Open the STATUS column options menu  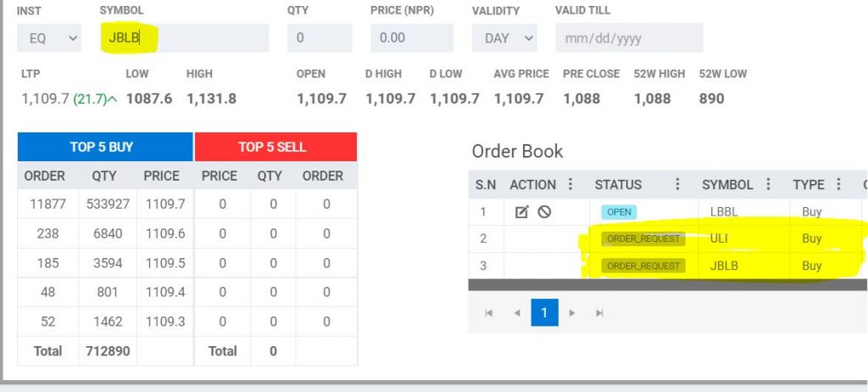(677, 184)
